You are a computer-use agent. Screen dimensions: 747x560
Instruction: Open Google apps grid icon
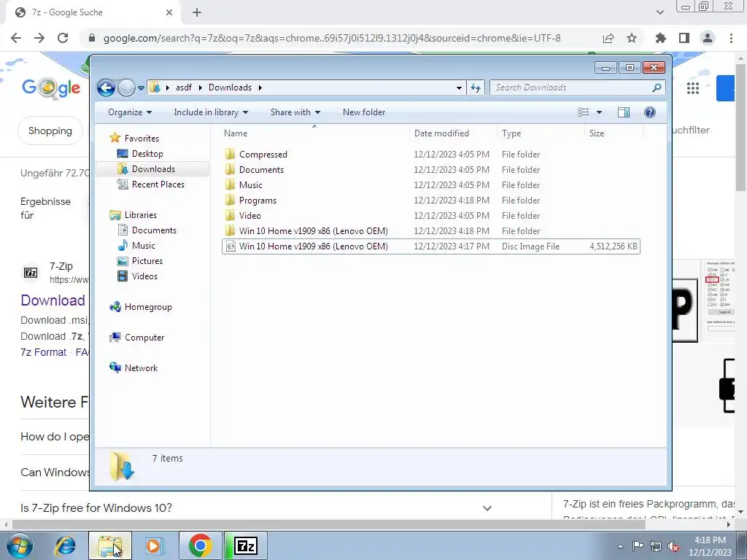[693, 88]
